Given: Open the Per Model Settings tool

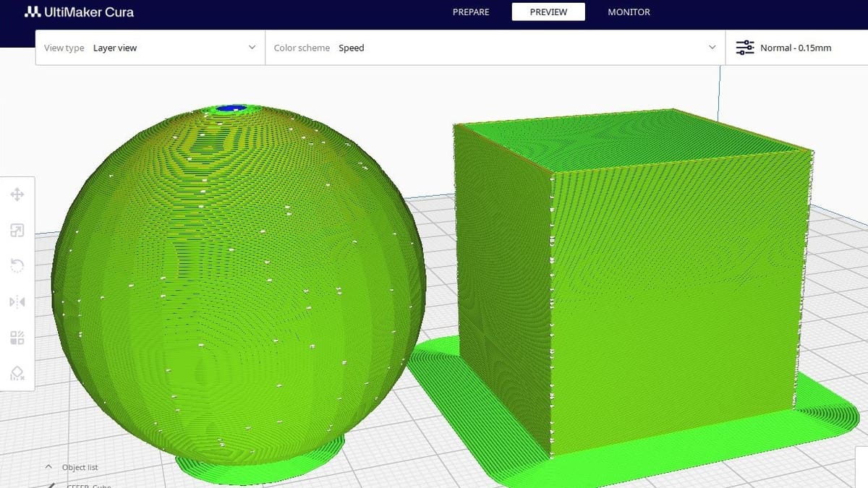Looking at the screenshot, I should tap(17, 337).
